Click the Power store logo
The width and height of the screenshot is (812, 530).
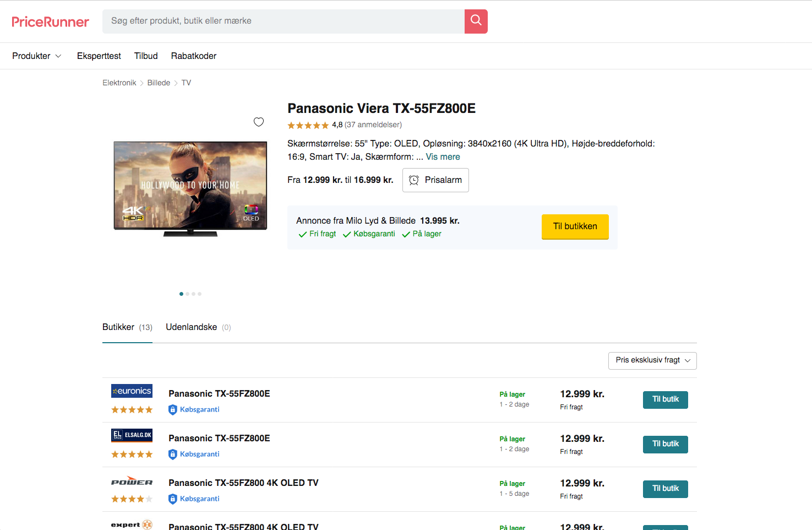(x=132, y=482)
